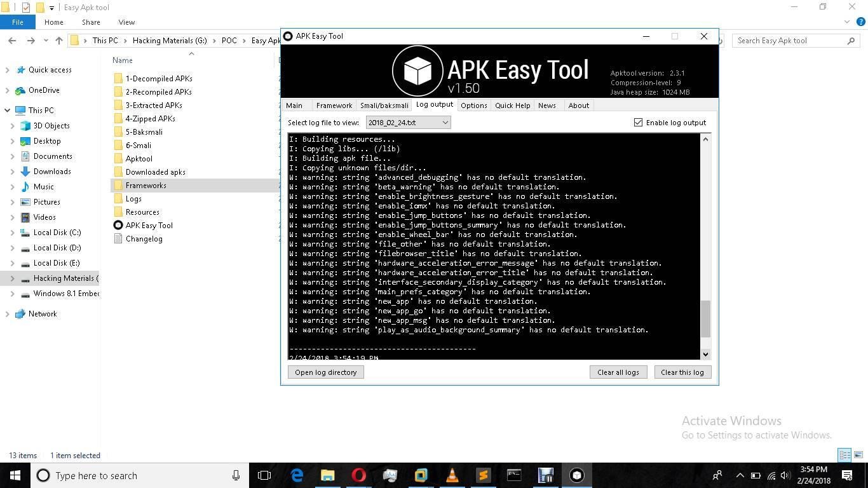Open Microsoft Edge from the taskbar
Screen dimensions: 868x488
297,475
